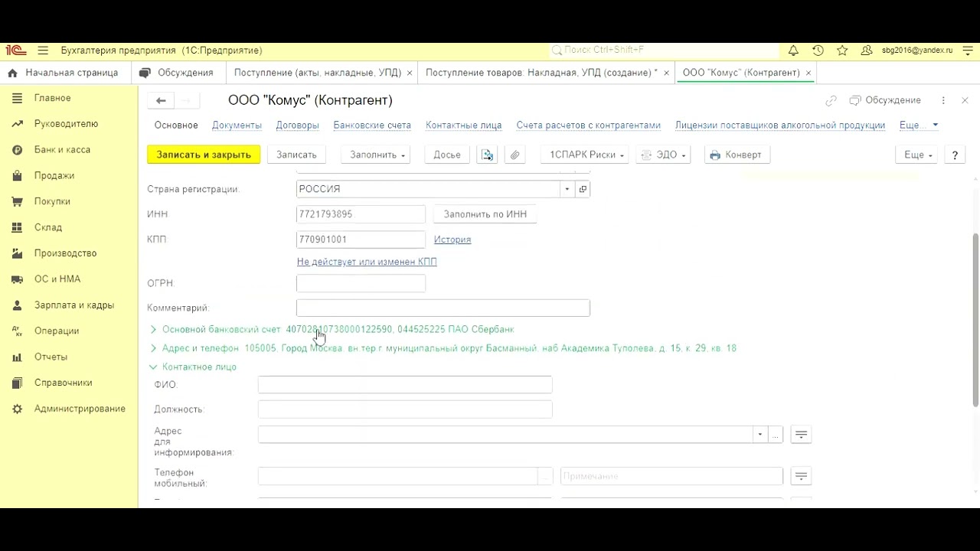This screenshot has height=551, width=980.
Task: Click the paperclip attachments icon
Action: click(515, 155)
